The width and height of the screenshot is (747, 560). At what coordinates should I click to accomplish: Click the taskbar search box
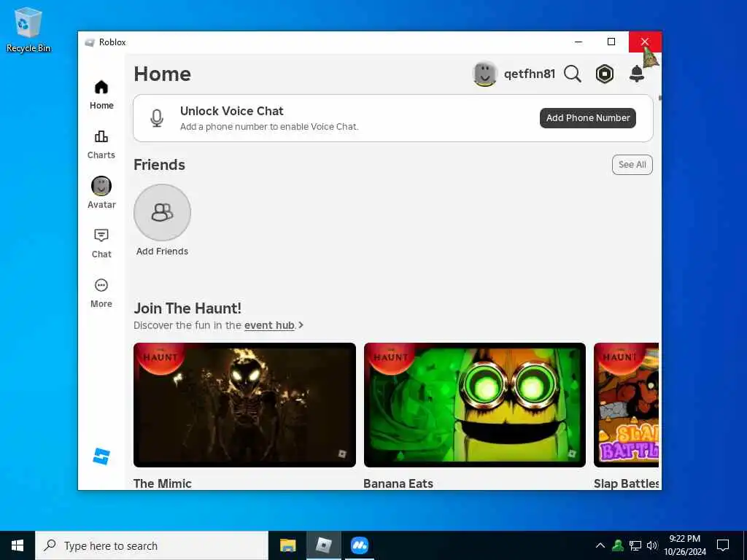click(x=152, y=545)
